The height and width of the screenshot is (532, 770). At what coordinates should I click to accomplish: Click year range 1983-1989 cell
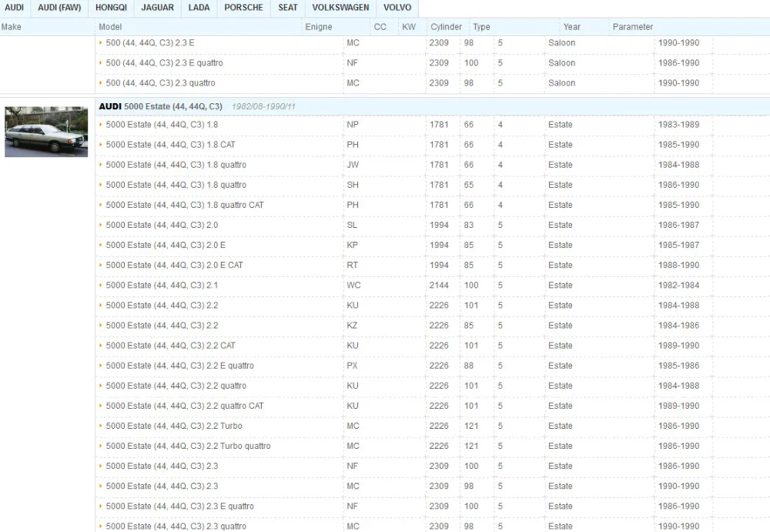coord(678,125)
